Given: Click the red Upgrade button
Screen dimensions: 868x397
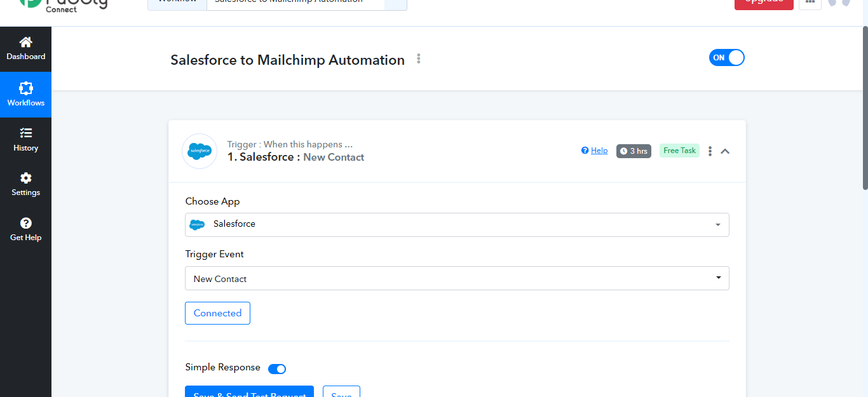Looking at the screenshot, I should pyautogui.click(x=764, y=3).
